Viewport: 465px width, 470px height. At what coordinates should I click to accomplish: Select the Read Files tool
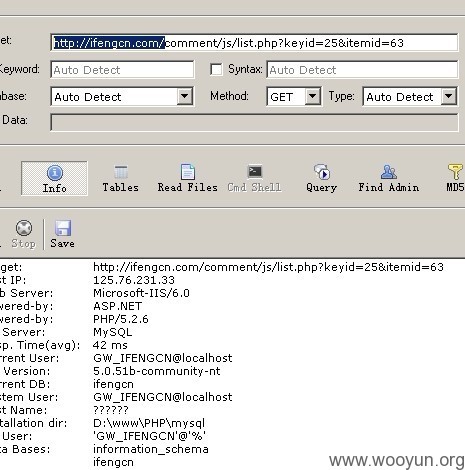[187, 178]
